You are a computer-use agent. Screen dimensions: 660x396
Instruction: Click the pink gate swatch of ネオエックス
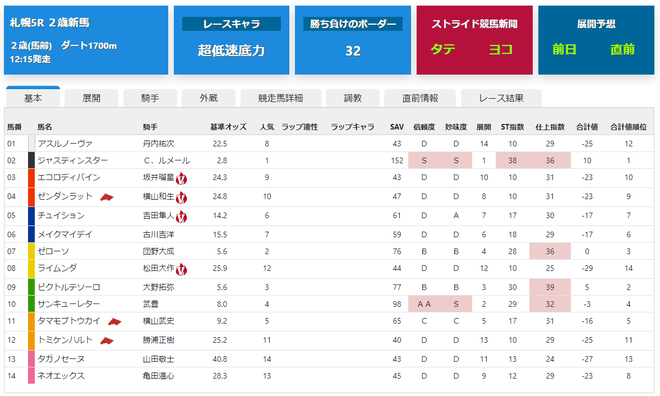(31, 376)
